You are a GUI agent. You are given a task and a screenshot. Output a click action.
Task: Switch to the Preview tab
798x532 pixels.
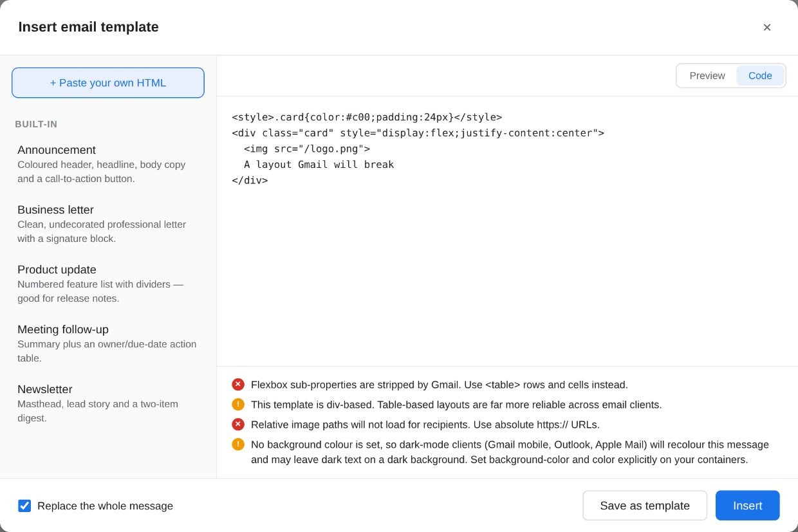point(707,76)
